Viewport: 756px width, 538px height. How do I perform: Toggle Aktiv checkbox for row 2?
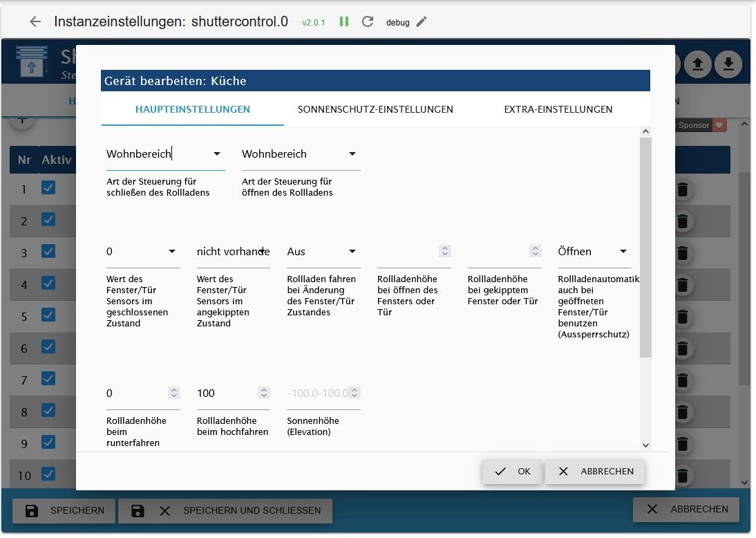(48, 219)
